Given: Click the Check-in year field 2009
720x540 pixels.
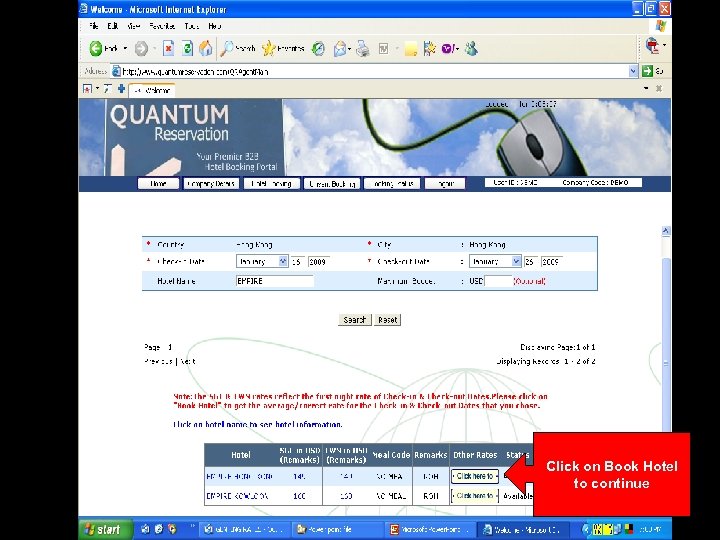Looking at the screenshot, I should pyautogui.click(x=318, y=262).
